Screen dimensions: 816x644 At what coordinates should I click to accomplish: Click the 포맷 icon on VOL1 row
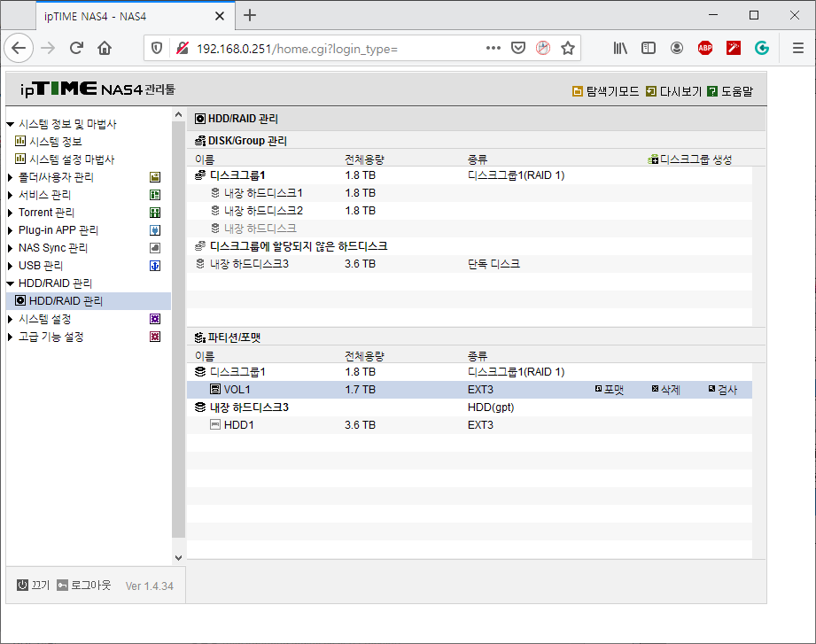click(598, 389)
